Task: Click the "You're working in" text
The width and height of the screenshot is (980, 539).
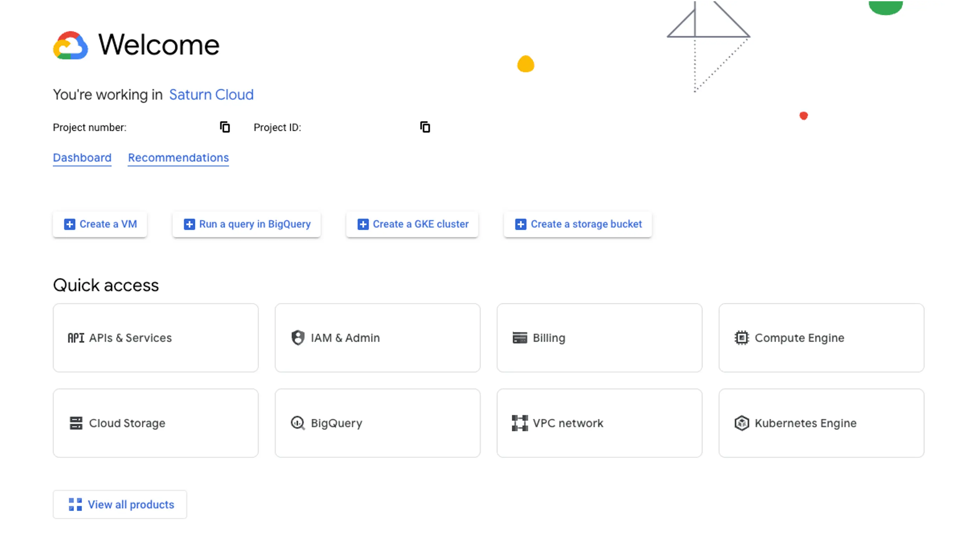Action: [108, 94]
